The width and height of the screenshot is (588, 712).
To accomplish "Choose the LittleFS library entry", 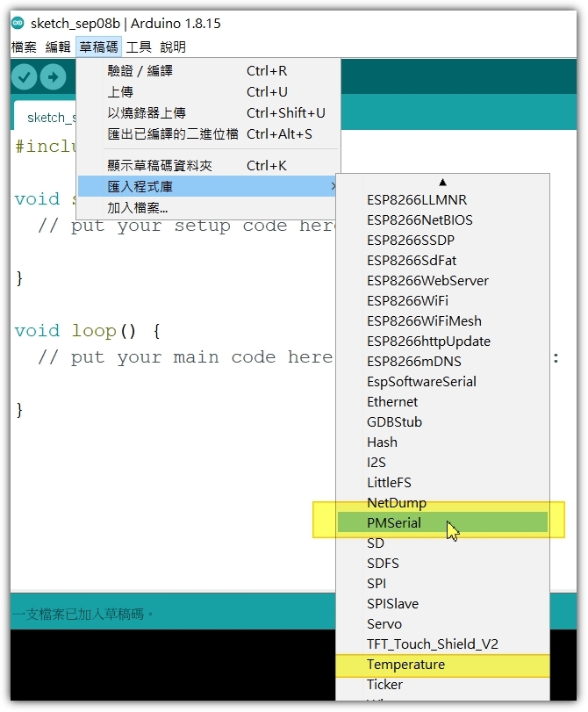I will 389,483.
